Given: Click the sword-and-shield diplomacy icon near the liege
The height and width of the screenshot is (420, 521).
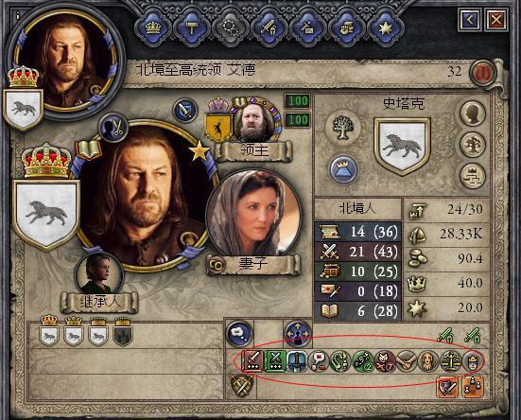Looking at the screenshot, I should [x=185, y=111].
